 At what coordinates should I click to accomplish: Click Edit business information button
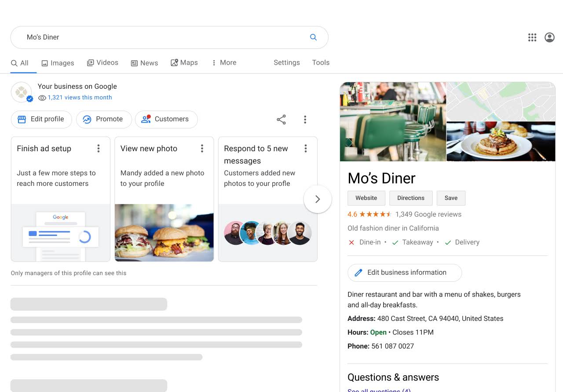coord(405,273)
